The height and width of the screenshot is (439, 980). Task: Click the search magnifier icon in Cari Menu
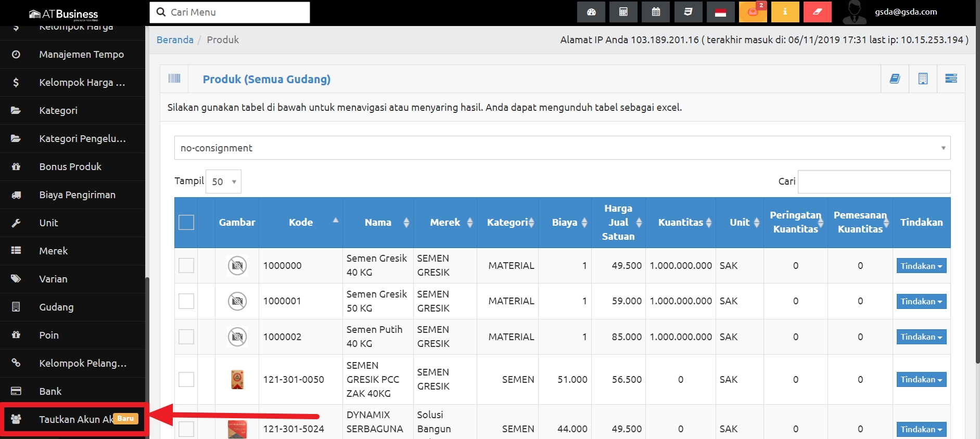click(x=161, y=12)
